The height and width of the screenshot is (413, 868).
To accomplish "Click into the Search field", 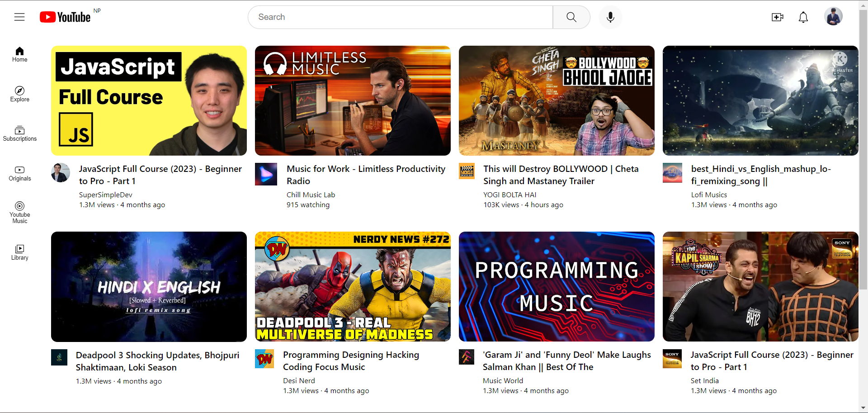I will (400, 17).
